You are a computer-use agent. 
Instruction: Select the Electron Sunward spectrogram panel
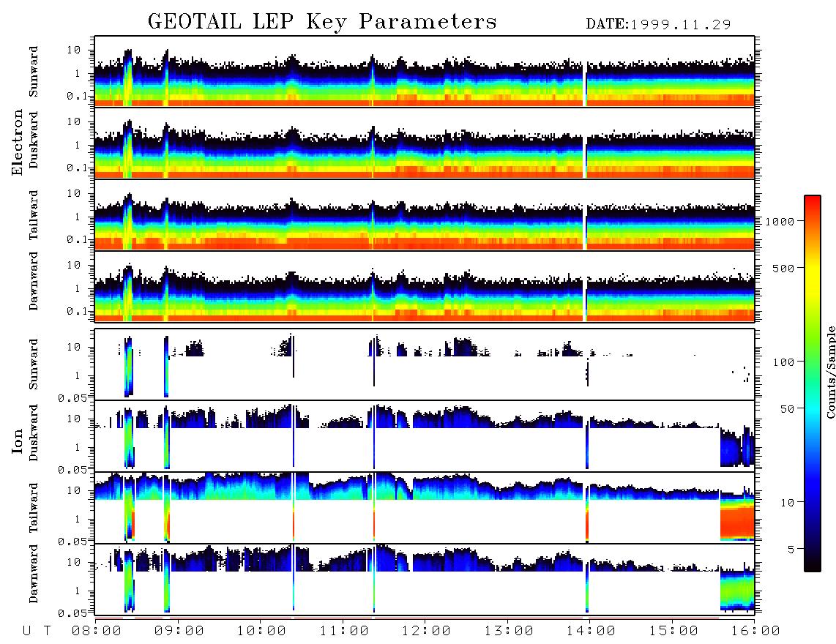[425, 72]
